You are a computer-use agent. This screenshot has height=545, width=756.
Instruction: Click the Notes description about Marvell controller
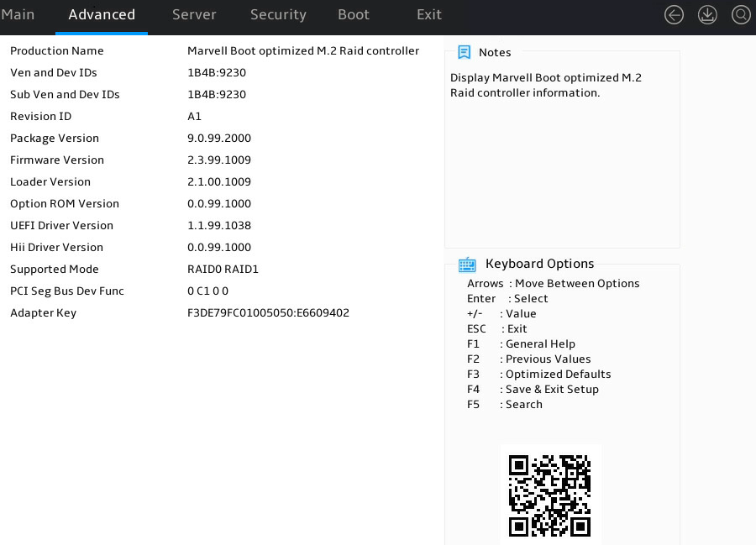coord(546,86)
